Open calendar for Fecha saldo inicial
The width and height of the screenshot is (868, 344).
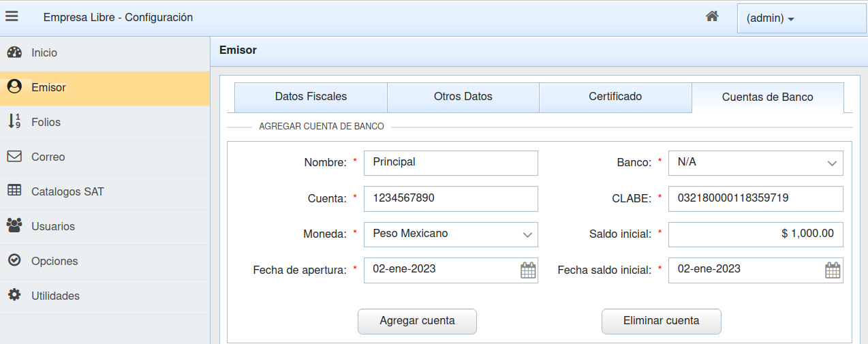pyautogui.click(x=833, y=270)
